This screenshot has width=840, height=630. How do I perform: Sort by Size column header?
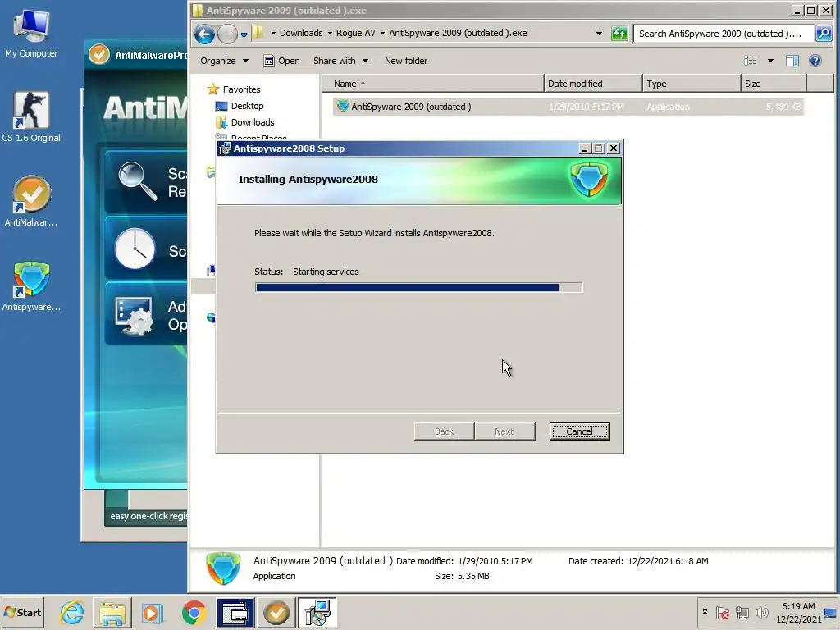pos(774,84)
